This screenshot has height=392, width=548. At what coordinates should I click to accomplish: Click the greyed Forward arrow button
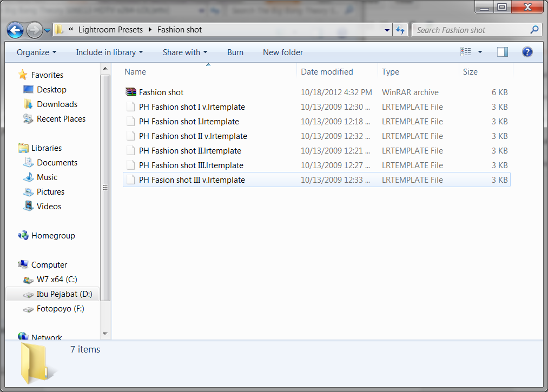tap(34, 30)
